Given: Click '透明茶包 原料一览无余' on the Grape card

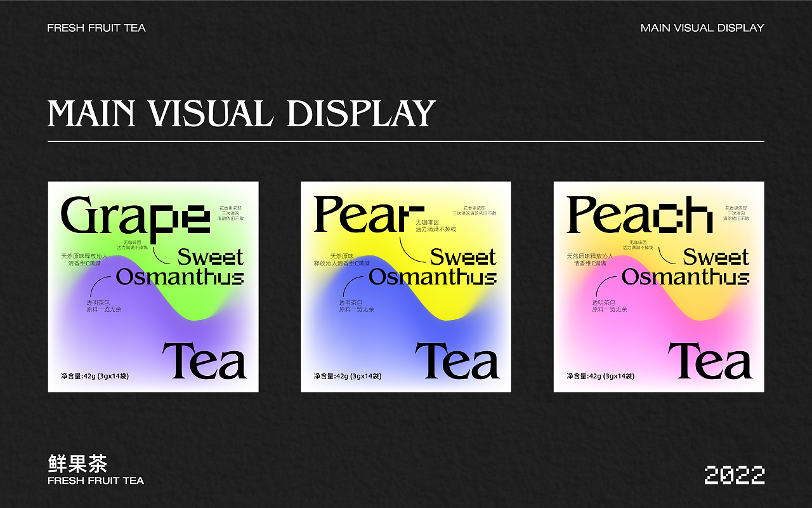Looking at the screenshot, I should (x=104, y=305).
